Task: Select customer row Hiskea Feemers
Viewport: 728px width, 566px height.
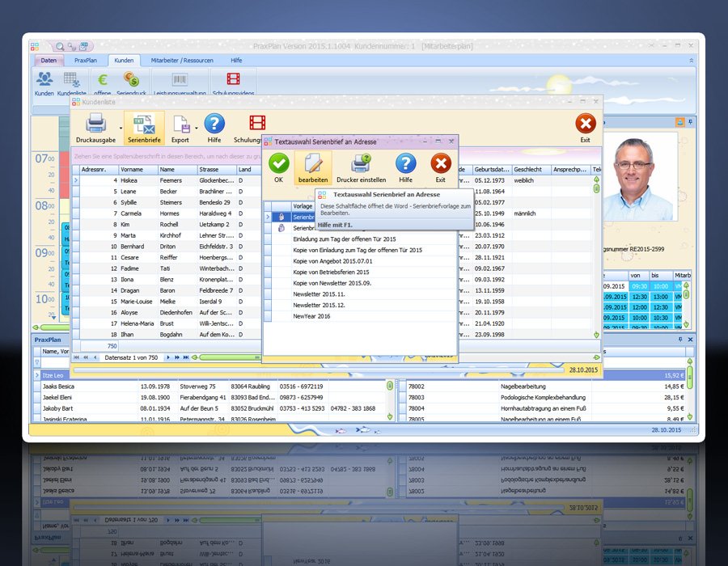Action: tap(167, 180)
